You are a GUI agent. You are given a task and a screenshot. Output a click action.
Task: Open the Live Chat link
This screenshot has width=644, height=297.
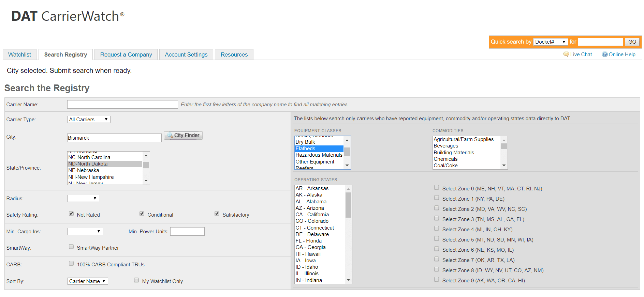pyautogui.click(x=581, y=54)
